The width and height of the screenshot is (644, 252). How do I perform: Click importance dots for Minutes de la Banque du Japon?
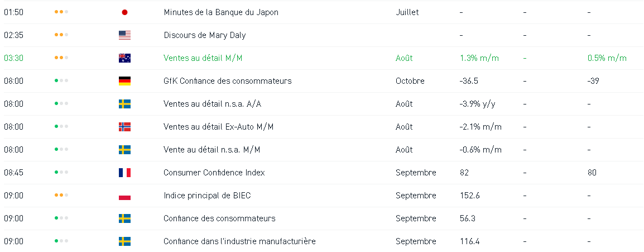(x=61, y=12)
